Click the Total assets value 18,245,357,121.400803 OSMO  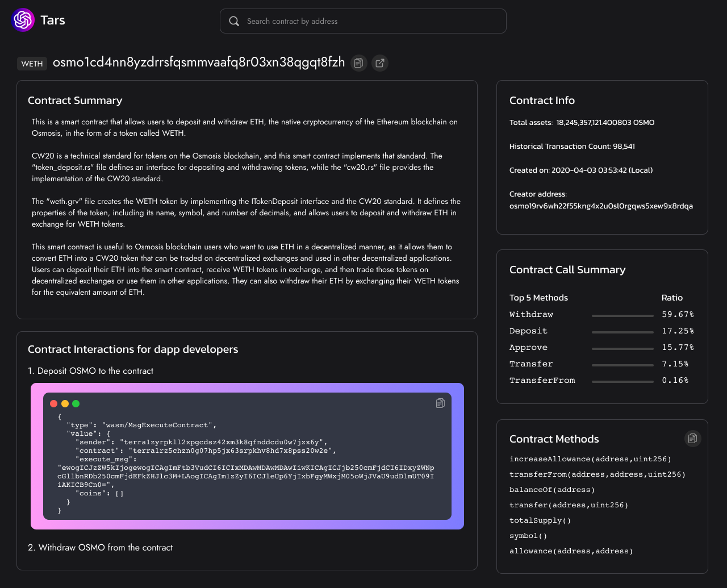605,123
